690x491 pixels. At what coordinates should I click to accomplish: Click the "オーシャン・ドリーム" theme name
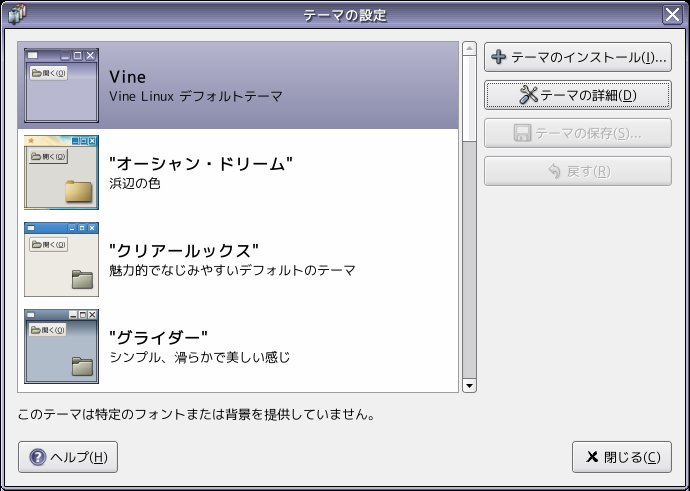click(201, 164)
